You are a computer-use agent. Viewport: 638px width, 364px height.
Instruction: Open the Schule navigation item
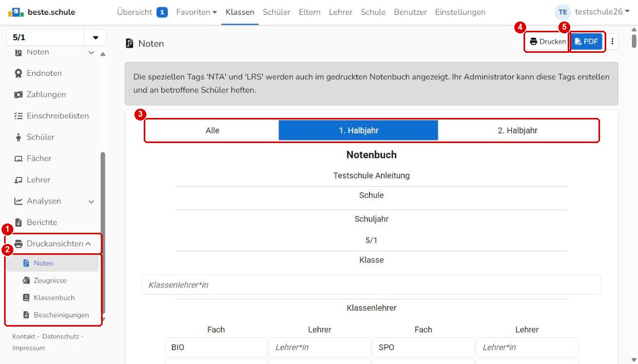[x=373, y=12]
